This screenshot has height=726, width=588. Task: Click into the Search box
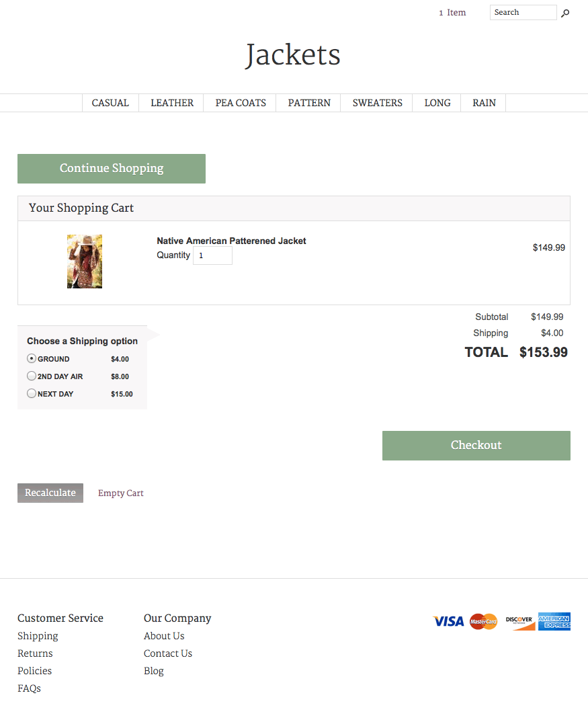[523, 13]
